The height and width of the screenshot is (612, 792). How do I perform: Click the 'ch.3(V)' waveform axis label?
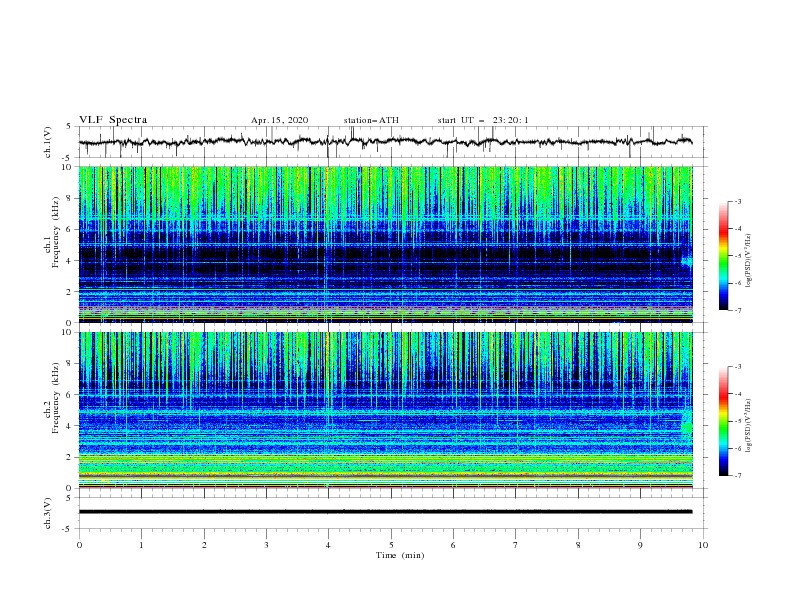click(x=48, y=513)
